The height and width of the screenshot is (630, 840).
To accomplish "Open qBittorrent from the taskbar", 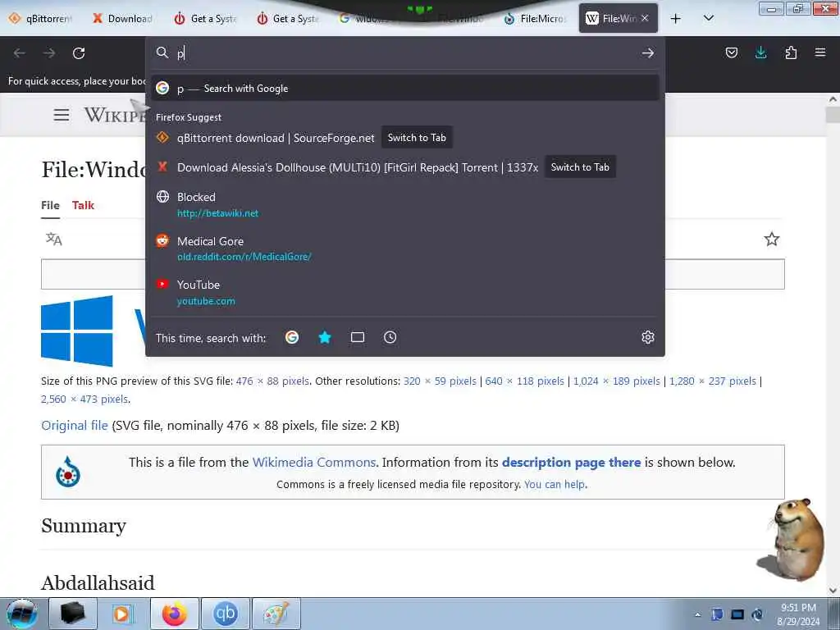I will pos(226,614).
